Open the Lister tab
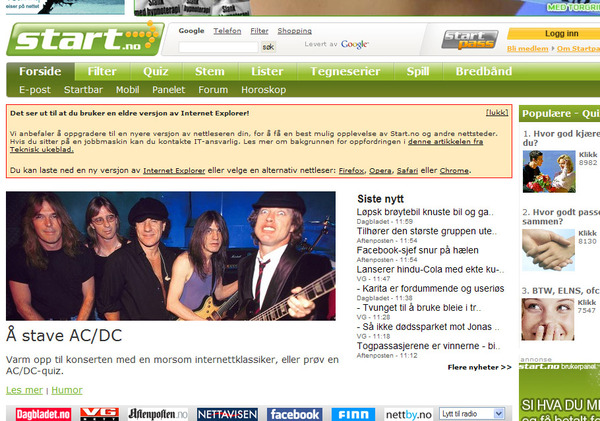Image resolution: width=600 pixels, height=421 pixels. [267, 72]
